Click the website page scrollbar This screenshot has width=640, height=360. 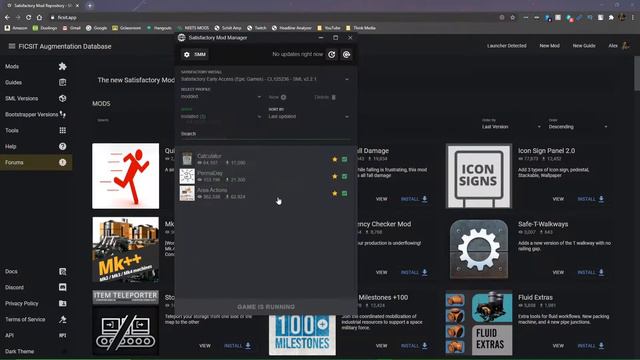(637, 73)
